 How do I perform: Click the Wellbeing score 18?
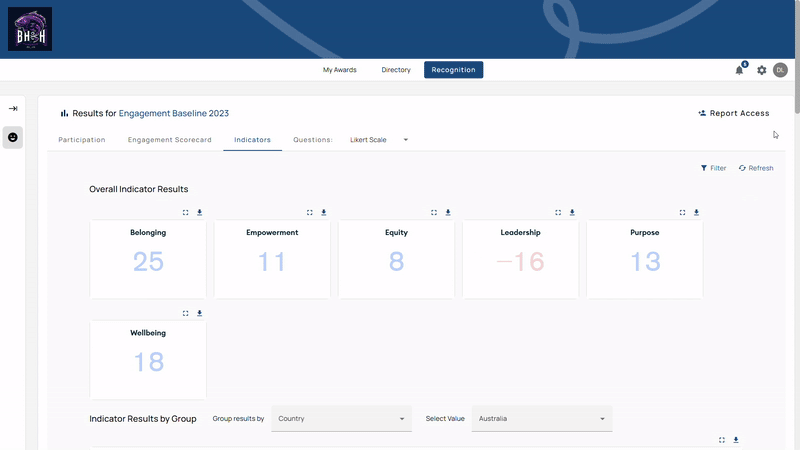(x=148, y=362)
